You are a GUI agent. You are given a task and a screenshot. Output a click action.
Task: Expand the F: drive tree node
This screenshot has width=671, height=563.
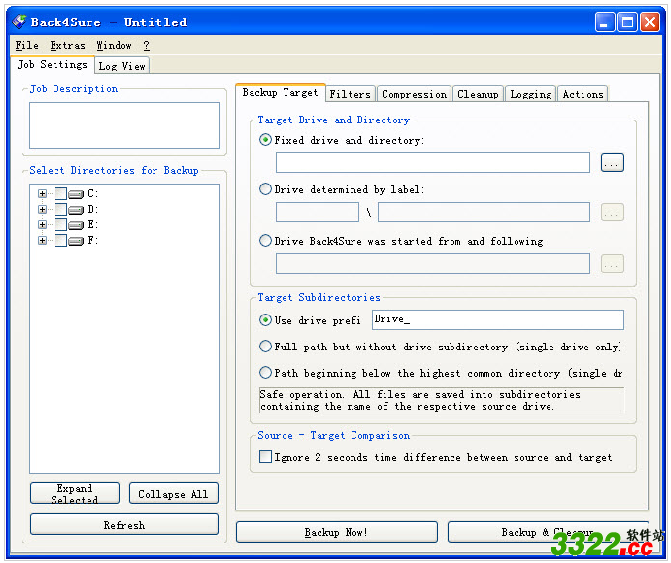click(42, 240)
